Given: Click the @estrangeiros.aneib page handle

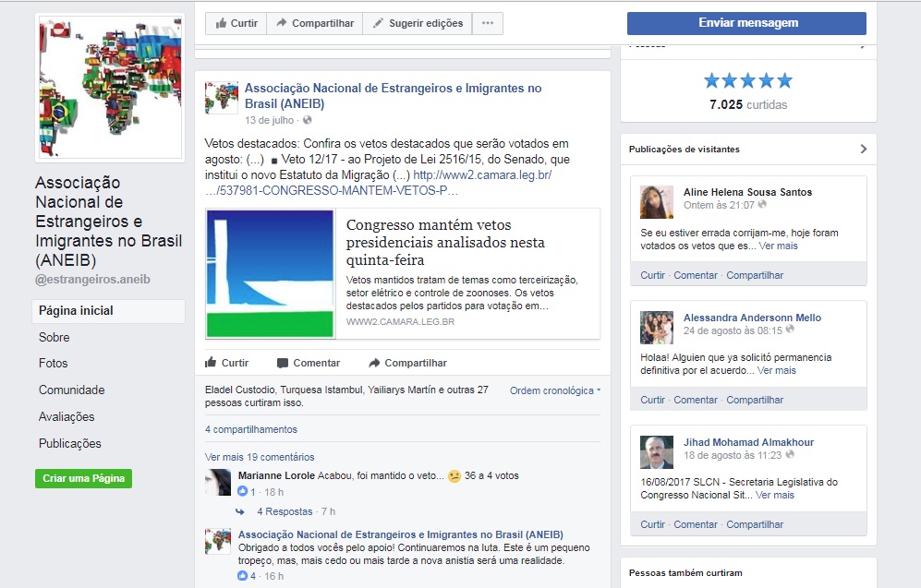Looking at the screenshot, I should (92, 280).
